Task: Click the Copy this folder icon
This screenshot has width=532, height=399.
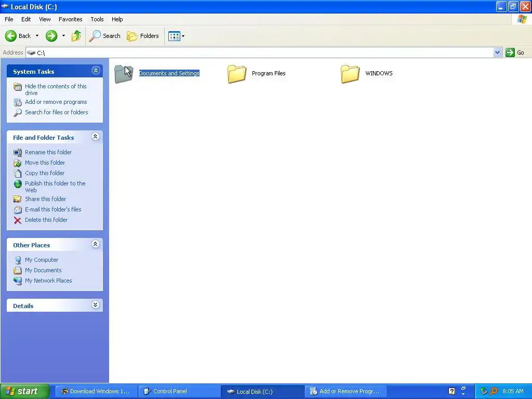Action: [18, 173]
